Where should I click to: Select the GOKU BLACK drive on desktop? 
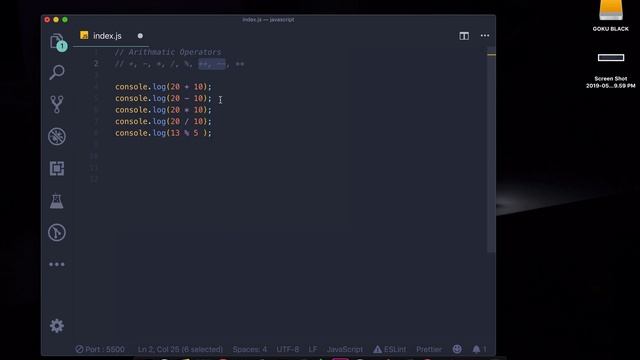[611, 16]
